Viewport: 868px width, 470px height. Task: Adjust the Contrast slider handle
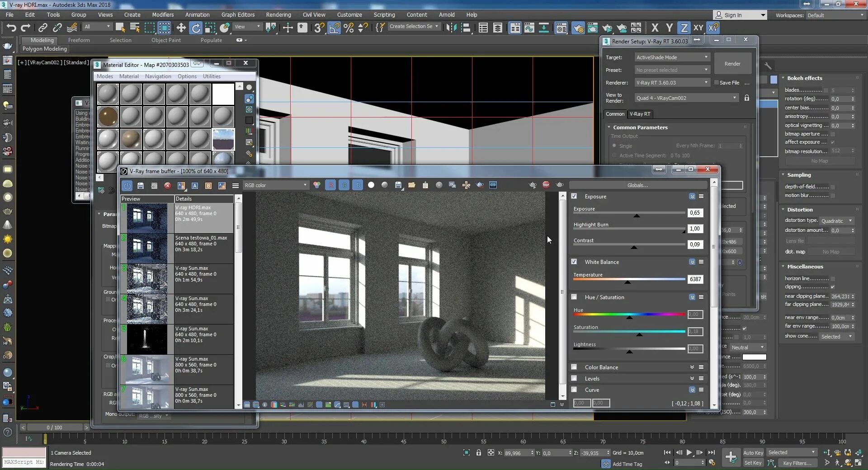[x=634, y=247]
